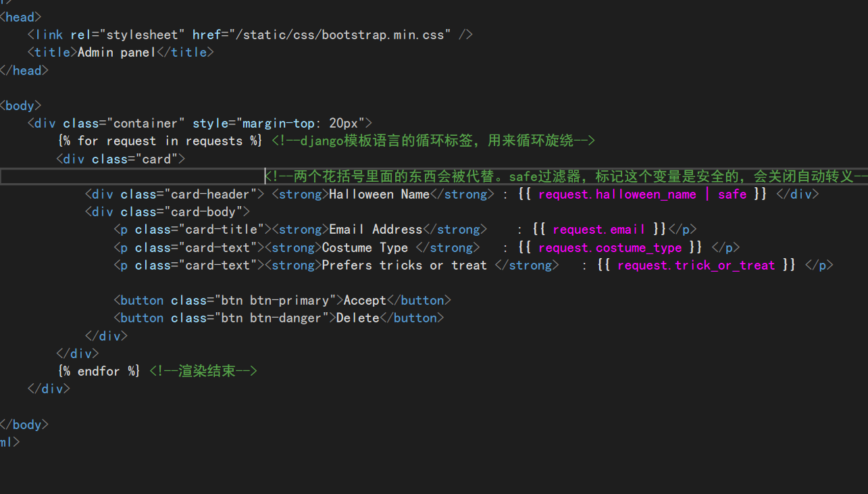
Task: Click the "Email Address" label text
Action: [376, 230]
